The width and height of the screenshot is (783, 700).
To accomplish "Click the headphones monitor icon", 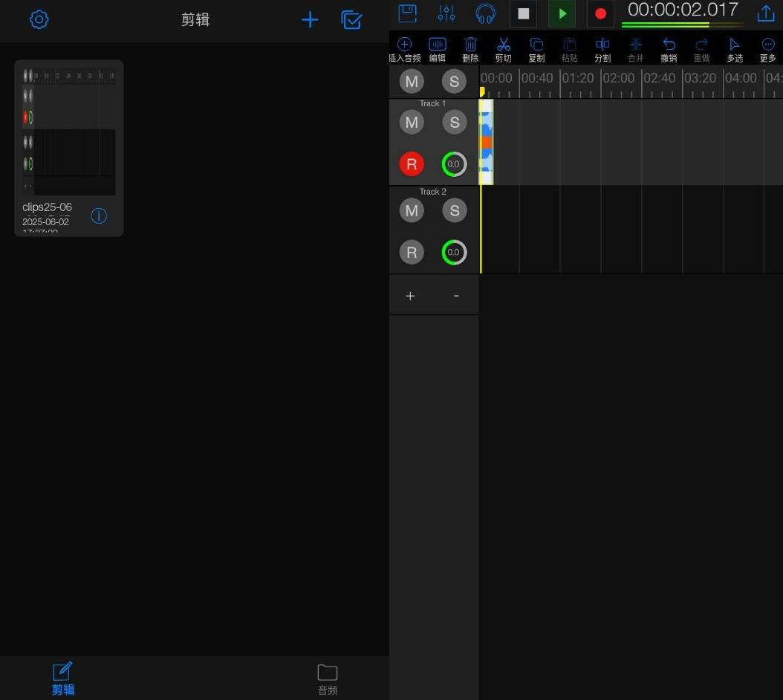I will (486, 13).
